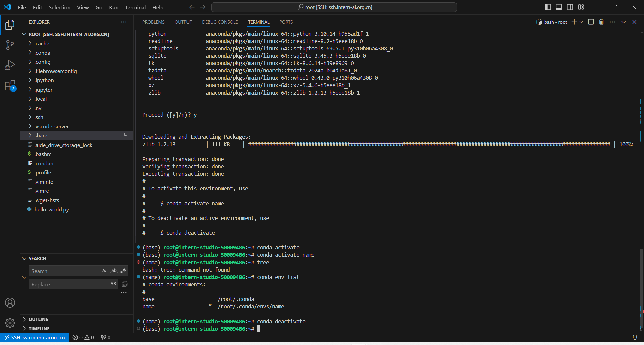Viewport: 644px width, 345px height.
Task: Switch to the DEBUG CONSOLE tab
Action: 220,22
